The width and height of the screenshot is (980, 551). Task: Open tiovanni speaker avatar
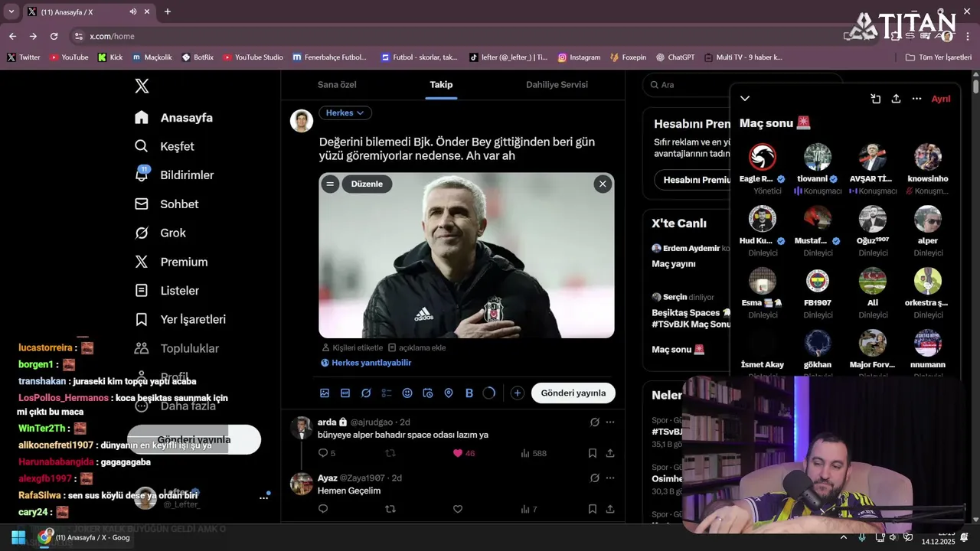pos(818,157)
